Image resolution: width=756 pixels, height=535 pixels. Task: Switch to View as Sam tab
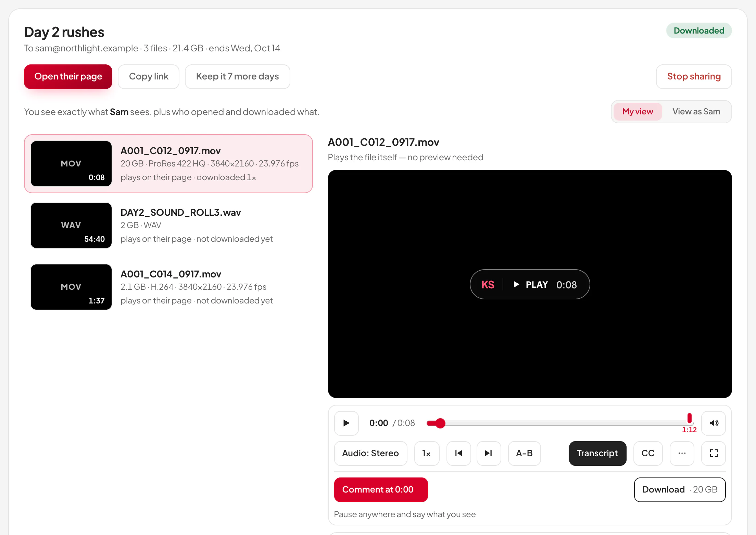point(696,112)
